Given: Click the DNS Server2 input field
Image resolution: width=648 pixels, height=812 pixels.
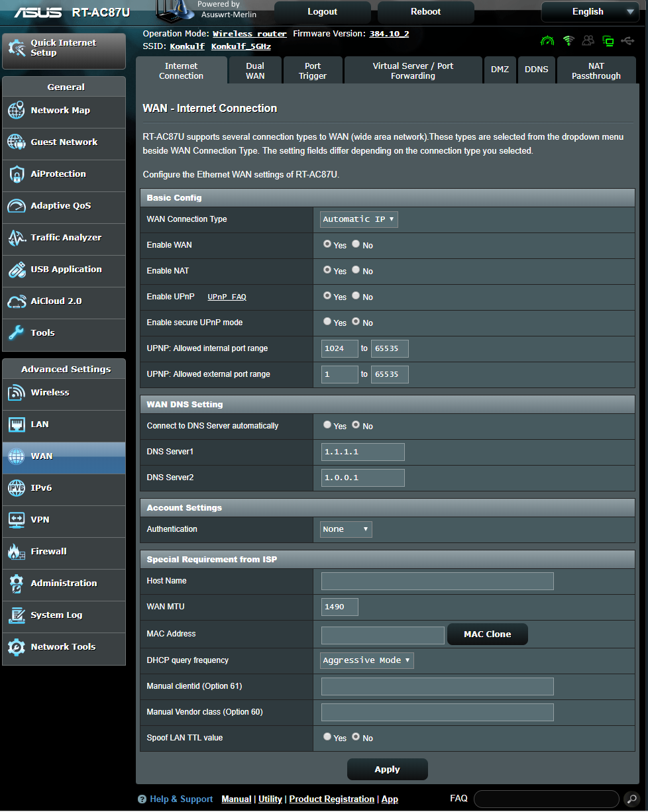Looking at the screenshot, I should pyautogui.click(x=362, y=478).
